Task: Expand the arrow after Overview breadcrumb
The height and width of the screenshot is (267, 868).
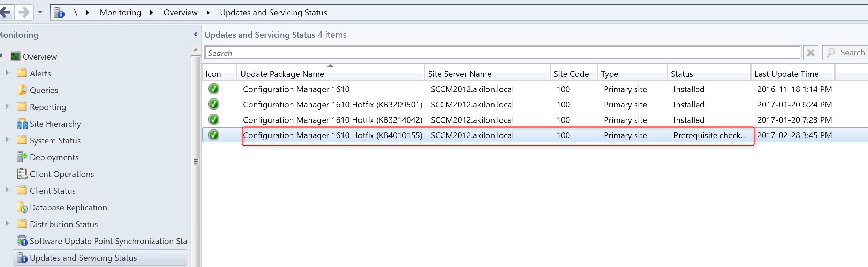Action: point(208,13)
